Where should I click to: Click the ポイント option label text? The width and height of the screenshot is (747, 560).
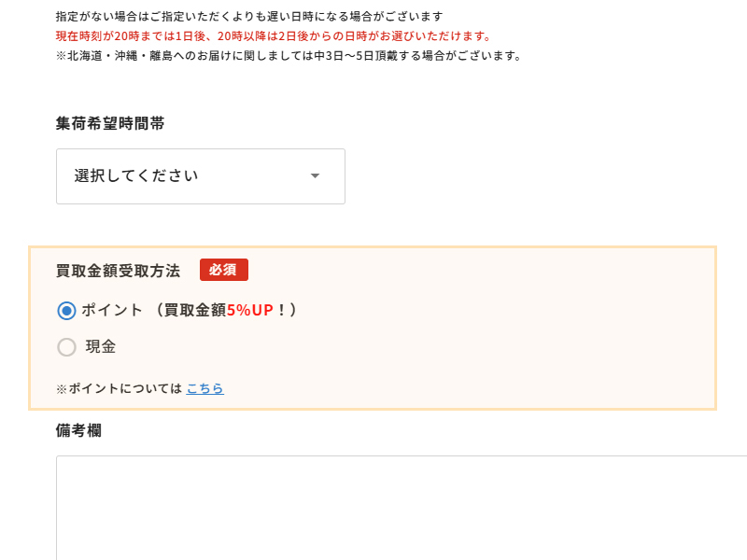tap(112, 310)
